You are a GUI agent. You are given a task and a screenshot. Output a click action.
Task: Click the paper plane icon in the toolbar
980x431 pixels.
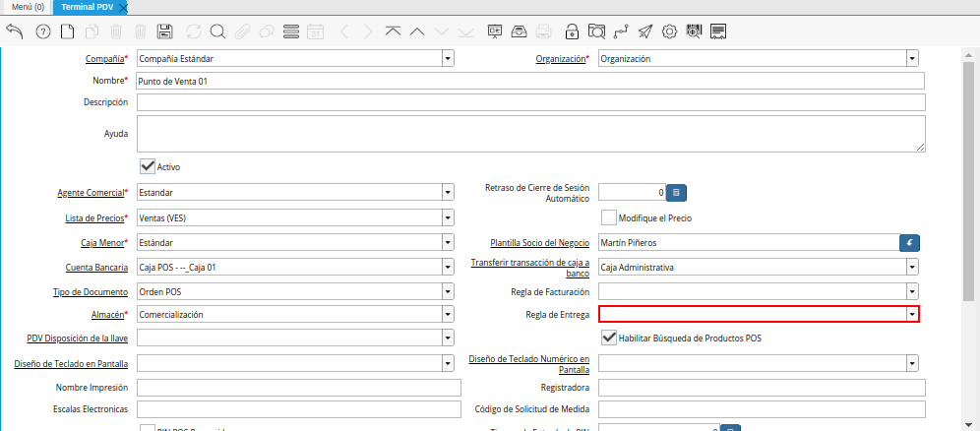tap(644, 31)
